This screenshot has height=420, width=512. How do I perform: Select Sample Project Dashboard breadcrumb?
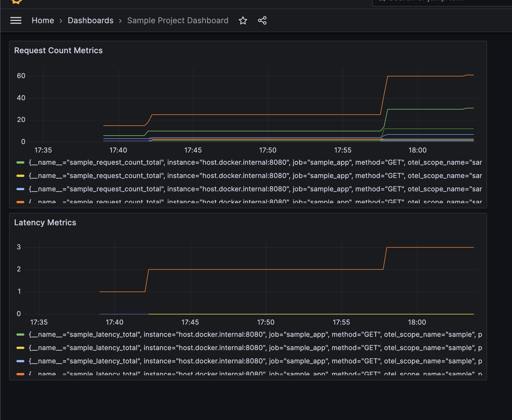(x=178, y=20)
